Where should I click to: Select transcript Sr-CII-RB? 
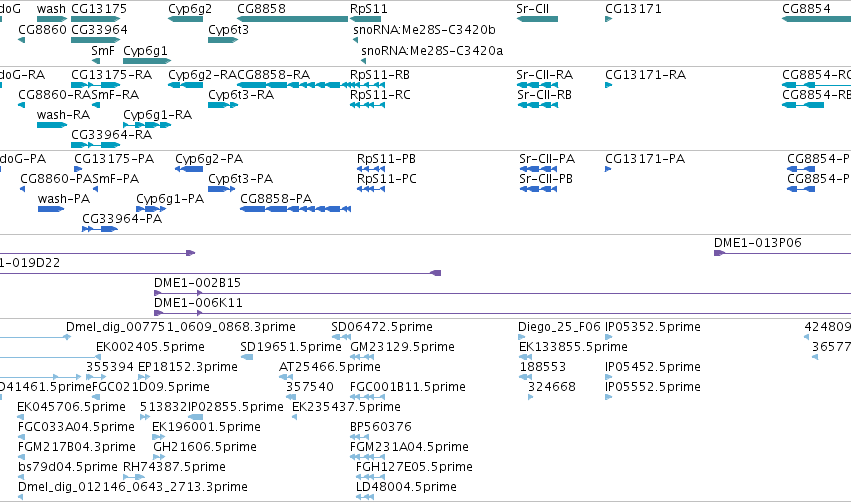(x=544, y=94)
